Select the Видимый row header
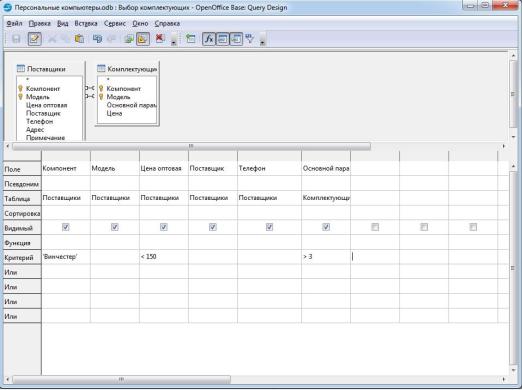Viewport: 522px width, 390px height. point(22,228)
